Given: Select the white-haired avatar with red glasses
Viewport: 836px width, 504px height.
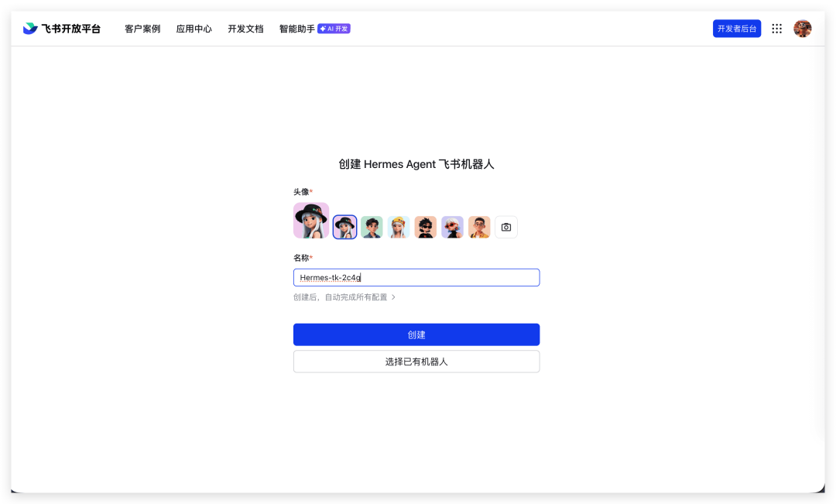Looking at the screenshot, I should [453, 227].
